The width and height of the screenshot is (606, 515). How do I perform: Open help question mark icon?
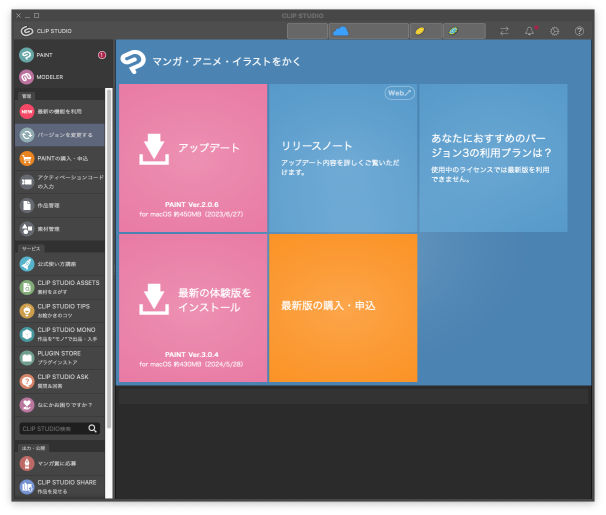point(579,31)
